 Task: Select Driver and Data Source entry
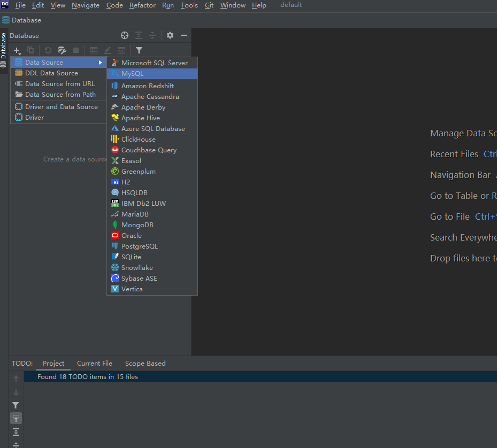pos(59,107)
